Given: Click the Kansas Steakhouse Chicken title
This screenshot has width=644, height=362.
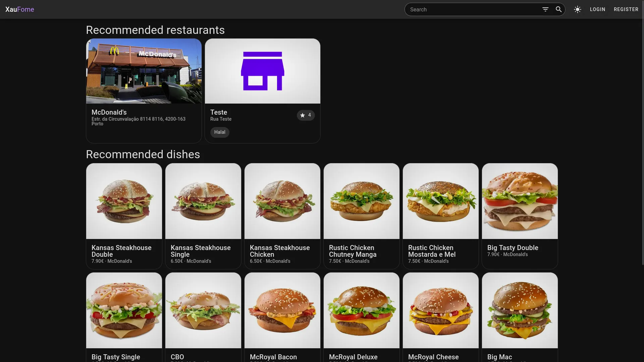Looking at the screenshot, I should point(280,251).
